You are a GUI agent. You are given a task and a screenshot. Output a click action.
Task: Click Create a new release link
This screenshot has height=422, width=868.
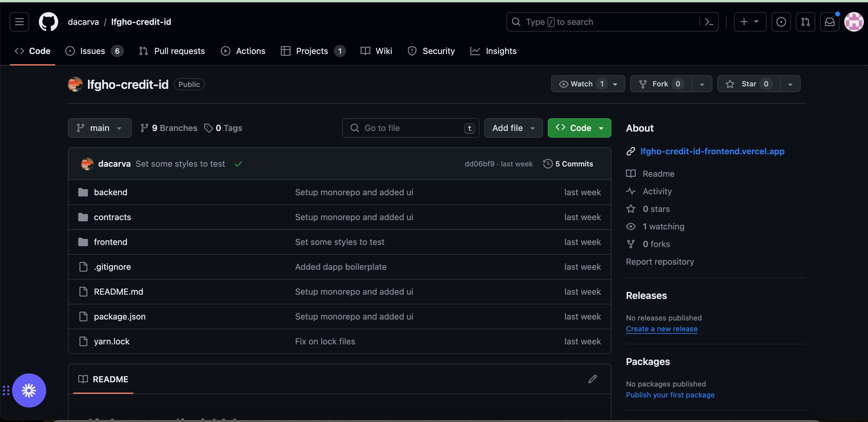click(662, 329)
